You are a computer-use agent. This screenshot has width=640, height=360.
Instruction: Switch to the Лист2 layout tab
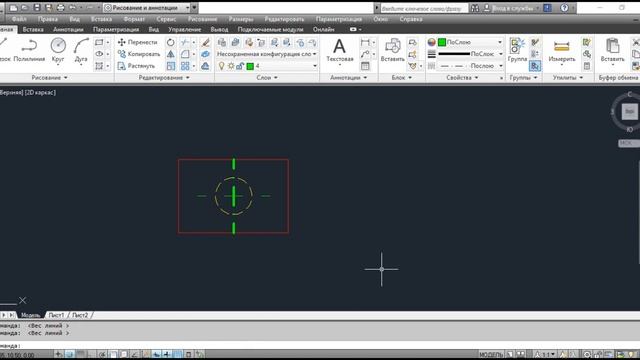coord(80,315)
